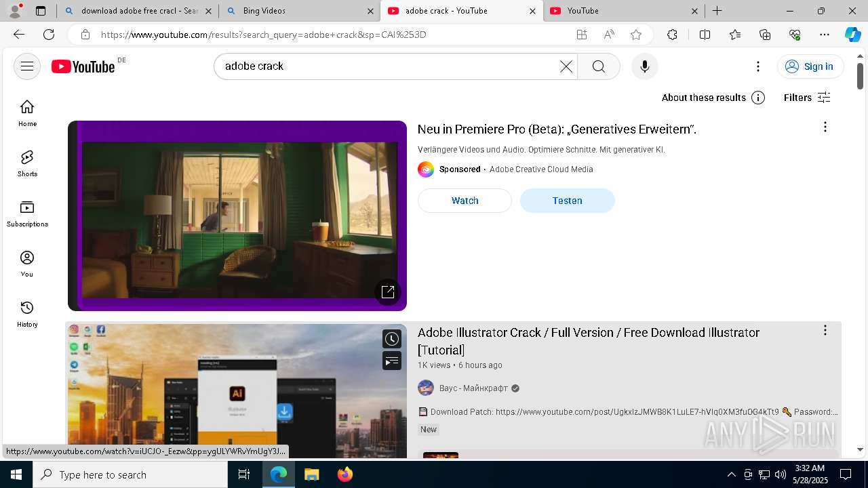Launch Firefox from the taskbar

coord(345,474)
